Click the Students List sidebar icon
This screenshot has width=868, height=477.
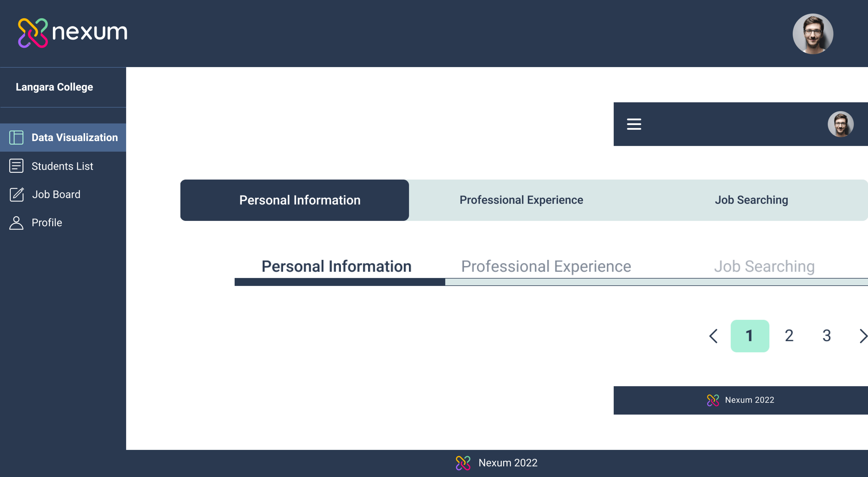16,166
